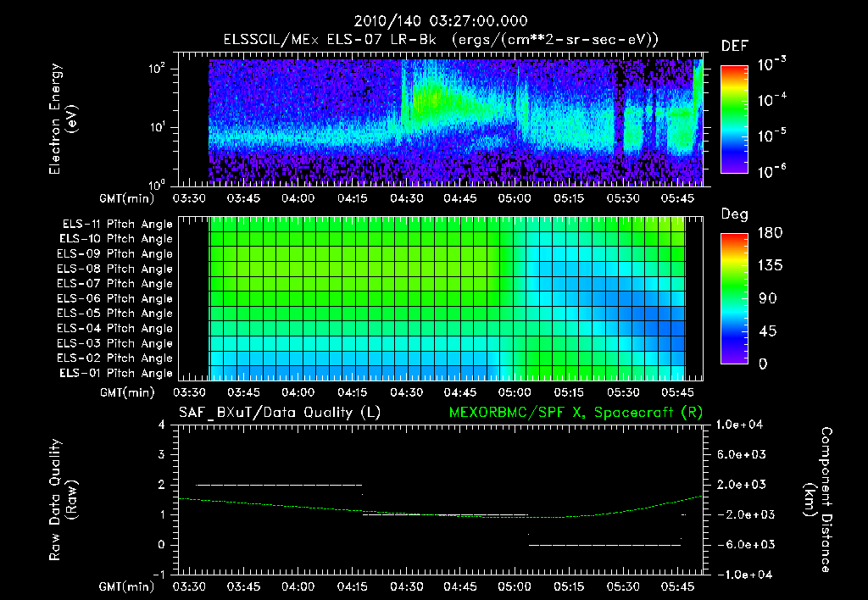Select the ELS-06 Pitch Angle row label
The width and height of the screenshot is (868, 600).
tap(115, 299)
